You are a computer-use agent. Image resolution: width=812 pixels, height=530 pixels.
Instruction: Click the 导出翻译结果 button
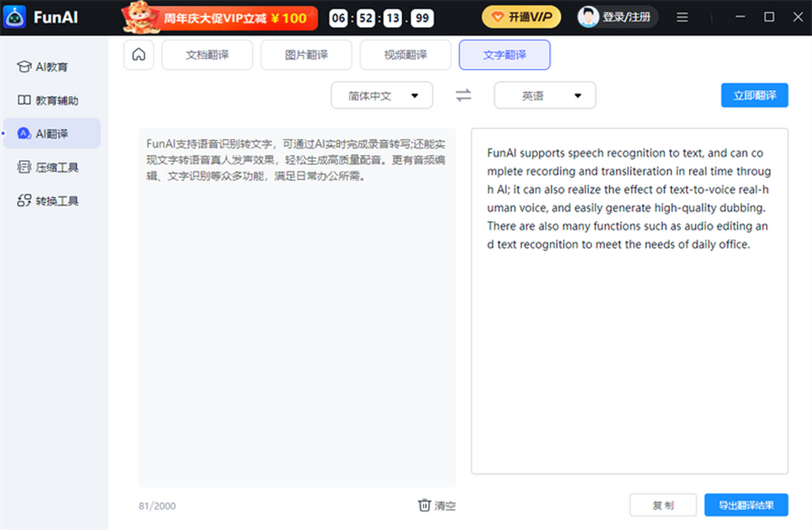(746, 505)
